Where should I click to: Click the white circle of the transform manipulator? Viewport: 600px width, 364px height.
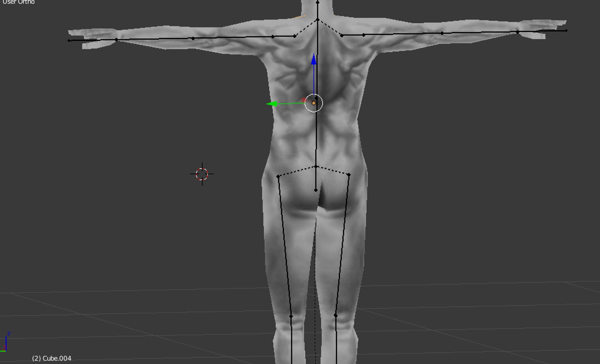tap(314, 103)
